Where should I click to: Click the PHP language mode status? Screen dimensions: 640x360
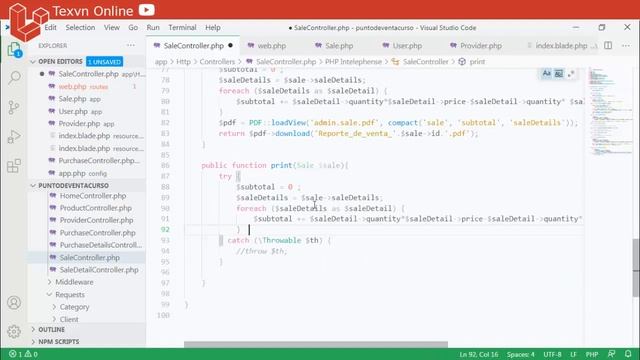591,354
